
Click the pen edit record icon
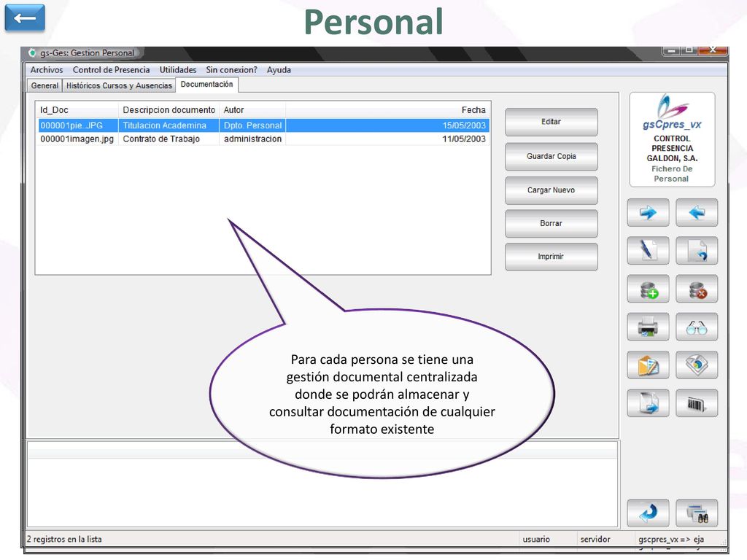pyautogui.click(x=648, y=251)
